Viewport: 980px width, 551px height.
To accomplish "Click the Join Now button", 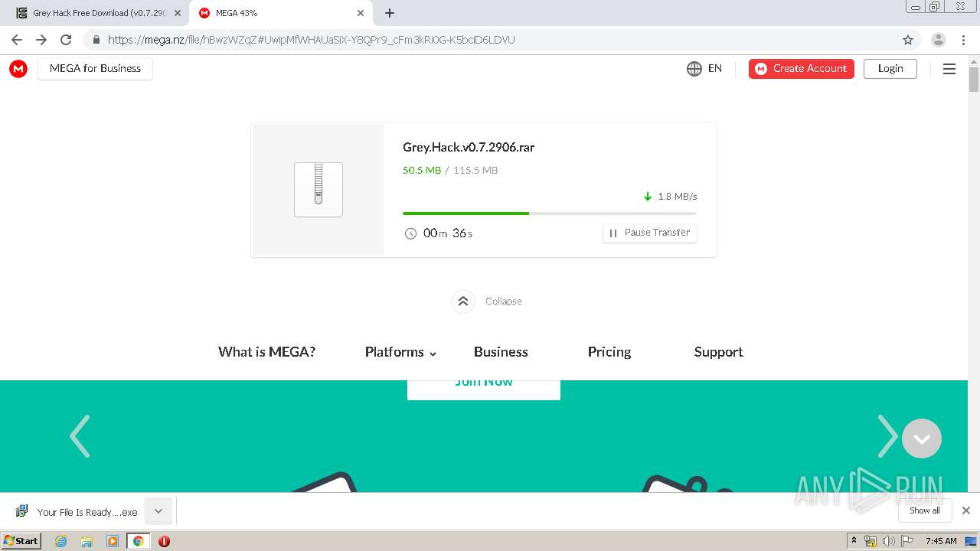I will (484, 389).
